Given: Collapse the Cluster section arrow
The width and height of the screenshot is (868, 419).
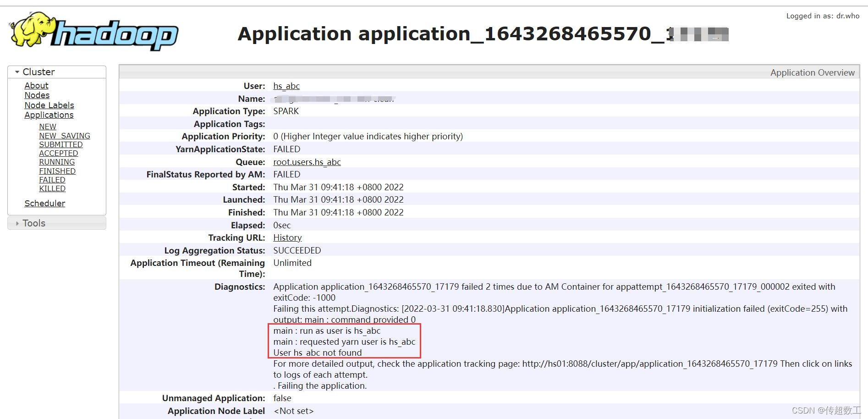Looking at the screenshot, I should (17, 72).
